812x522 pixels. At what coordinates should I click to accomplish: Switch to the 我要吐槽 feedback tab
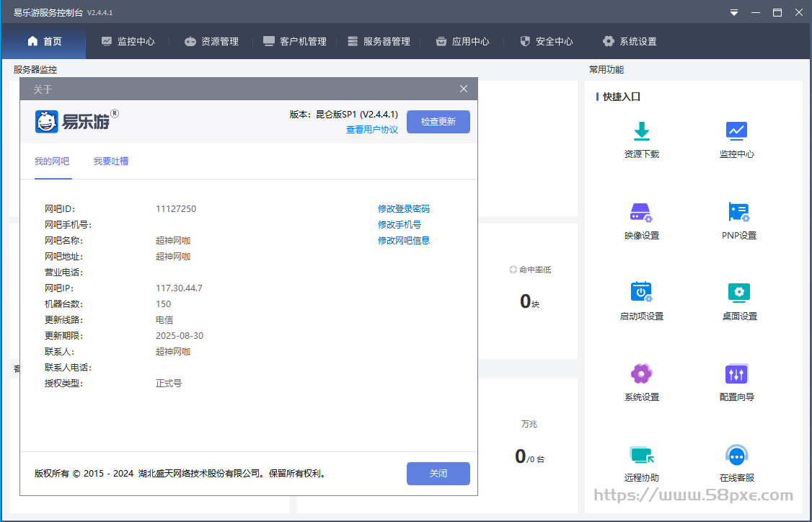pos(111,162)
